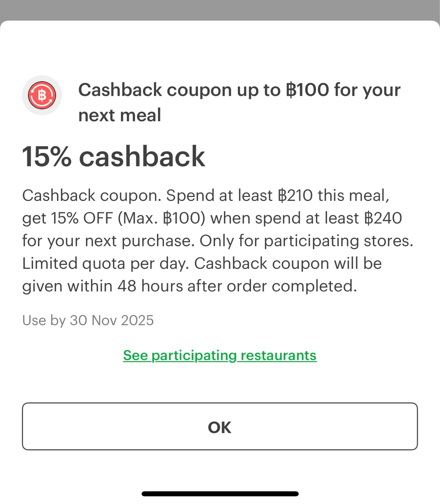Tap the word cashback in the large heading

tap(142, 157)
